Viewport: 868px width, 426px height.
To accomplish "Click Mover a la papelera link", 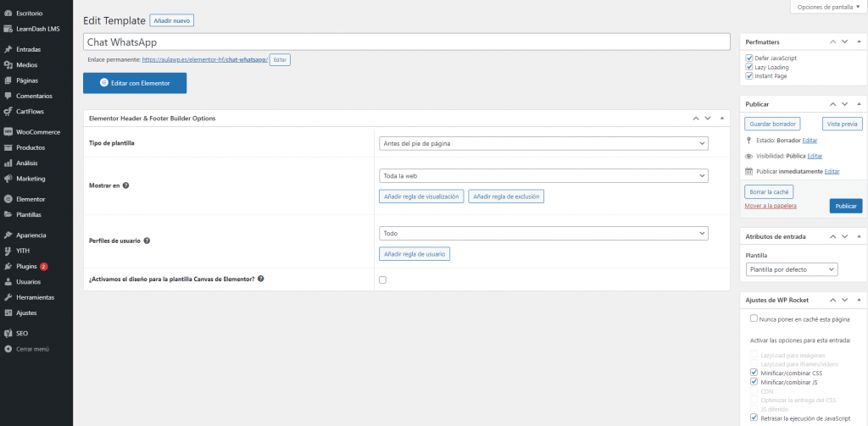I will [771, 206].
